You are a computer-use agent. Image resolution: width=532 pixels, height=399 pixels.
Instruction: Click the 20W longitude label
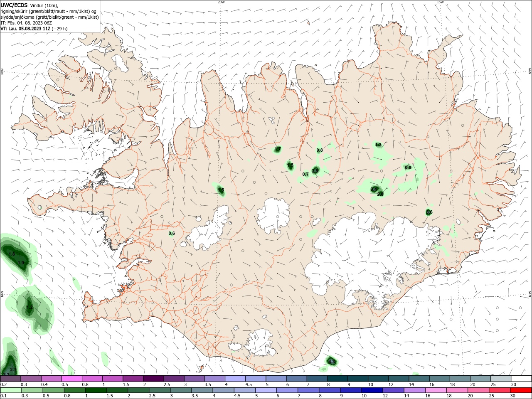pos(222,2)
